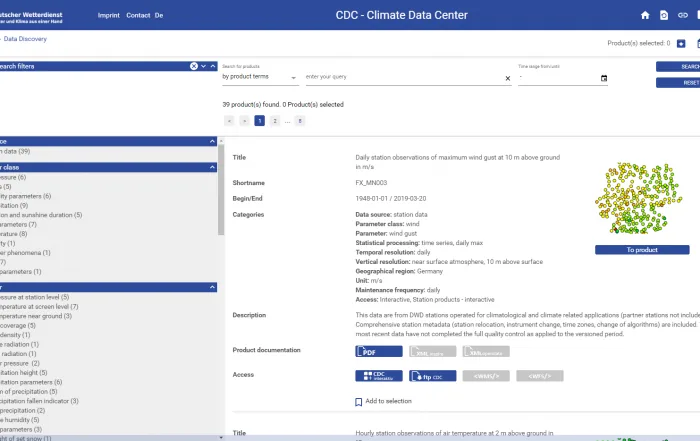This screenshot has height=441, width=700.
Task: Collapse the parameter class filter section
Action: (x=212, y=167)
